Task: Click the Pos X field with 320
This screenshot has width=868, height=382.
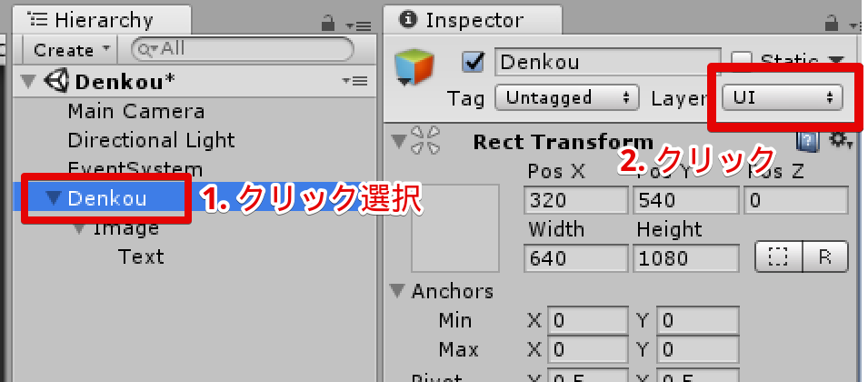Action: [575, 200]
